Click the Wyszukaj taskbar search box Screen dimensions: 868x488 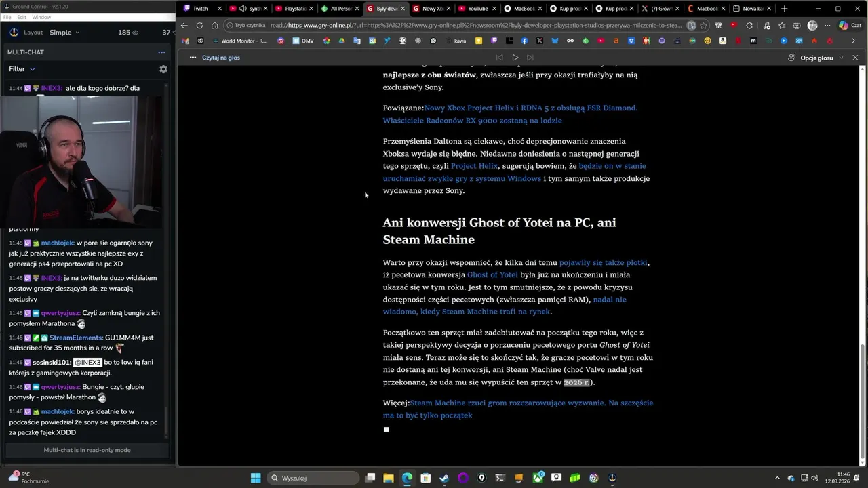click(313, 478)
